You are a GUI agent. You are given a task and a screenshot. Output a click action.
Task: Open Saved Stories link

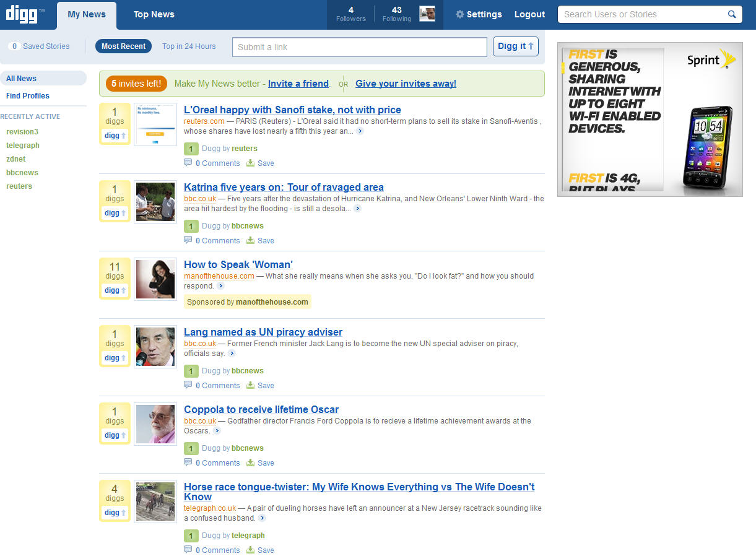pyautogui.click(x=40, y=46)
